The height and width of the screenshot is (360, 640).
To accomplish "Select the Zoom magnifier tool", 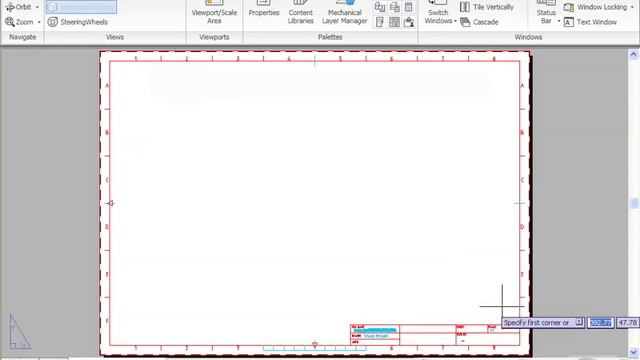I will pyautogui.click(x=19, y=22).
